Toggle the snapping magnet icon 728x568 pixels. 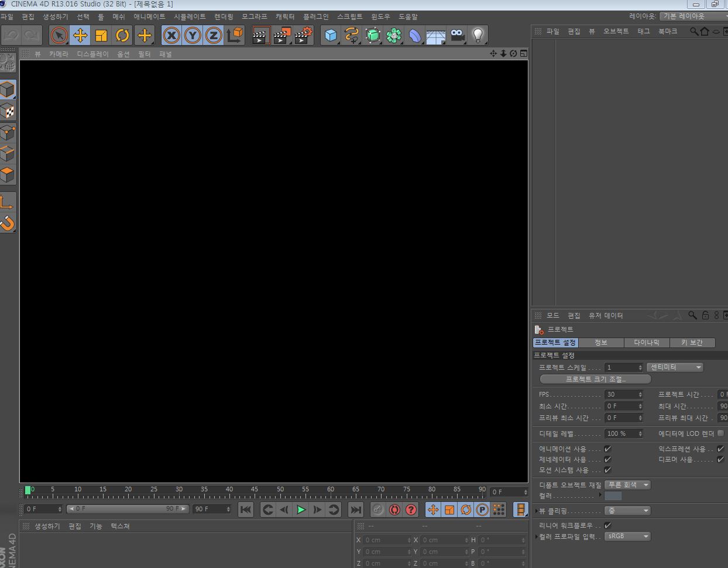(x=8, y=223)
